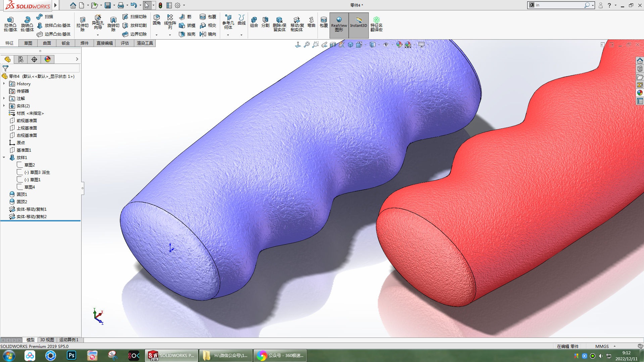Open the dropdown under 参考几何体

point(228,35)
